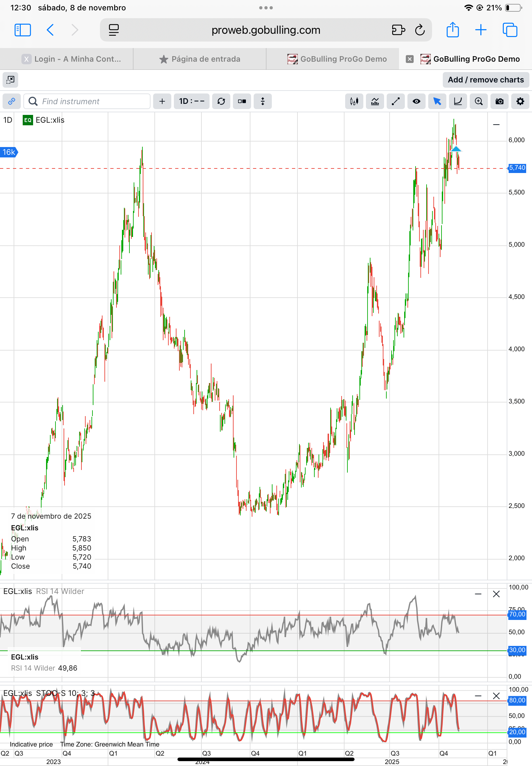Open Safari page menu icon
Image resolution: width=532 pixels, height=766 pixels.
[114, 30]
